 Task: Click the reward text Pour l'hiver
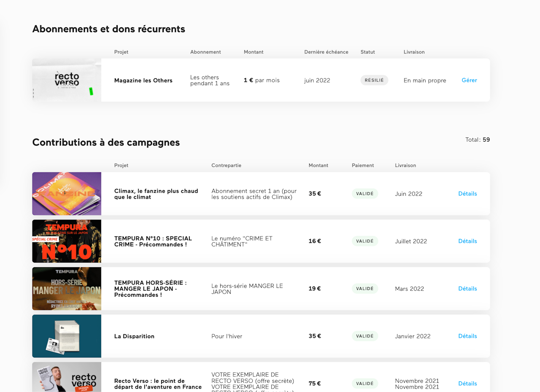click(227, 336)
